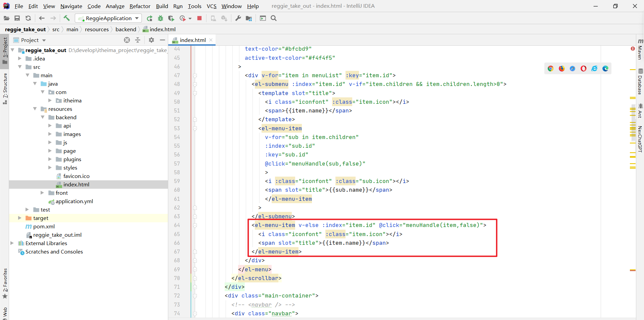This screenshot has width=644, height=320.
Task: Build project with the hammer icon
Action: (x=66, y=18)
